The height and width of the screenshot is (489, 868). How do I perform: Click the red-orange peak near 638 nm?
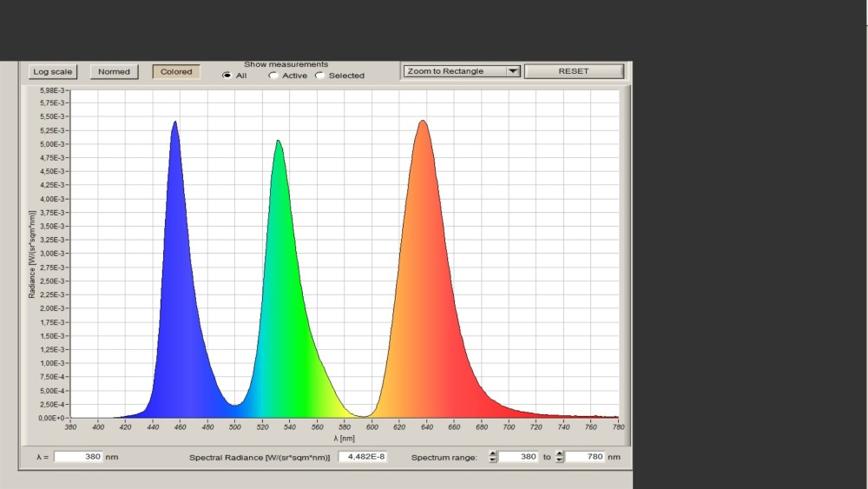point(423,122)
